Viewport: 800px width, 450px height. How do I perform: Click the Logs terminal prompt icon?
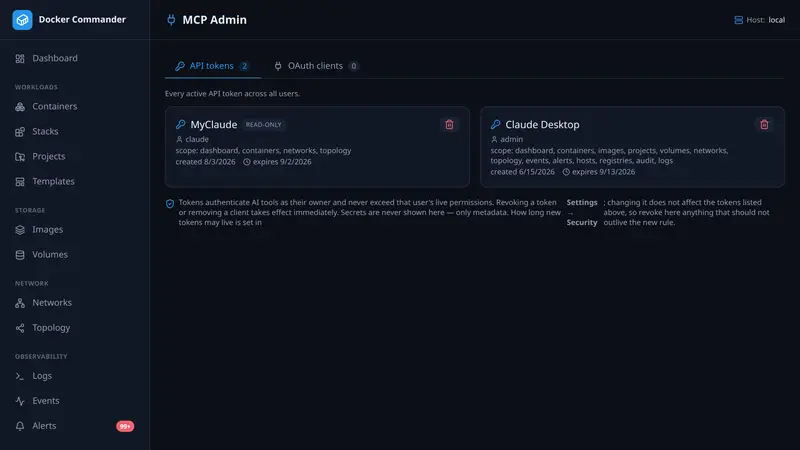[20, 376]
